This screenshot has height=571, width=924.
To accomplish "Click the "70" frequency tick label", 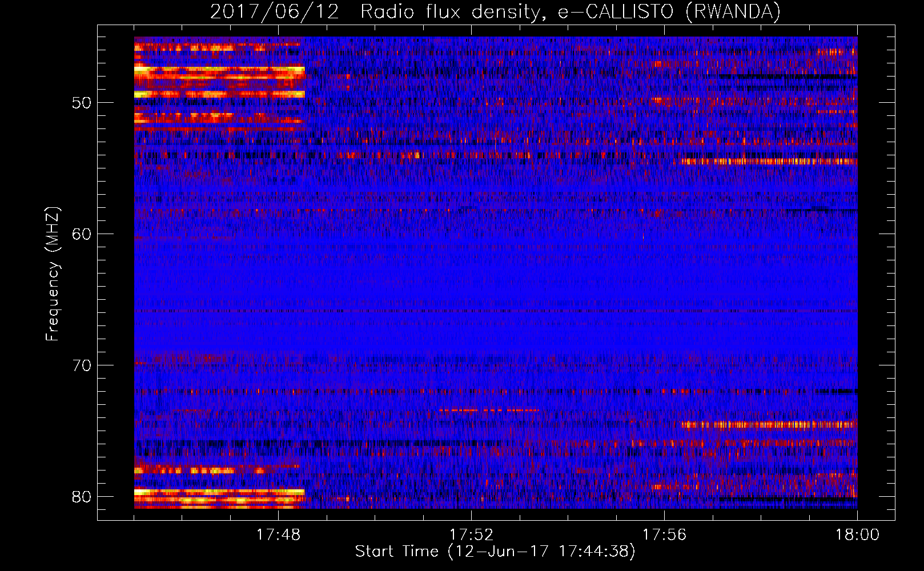I will (x=82, y=365).
